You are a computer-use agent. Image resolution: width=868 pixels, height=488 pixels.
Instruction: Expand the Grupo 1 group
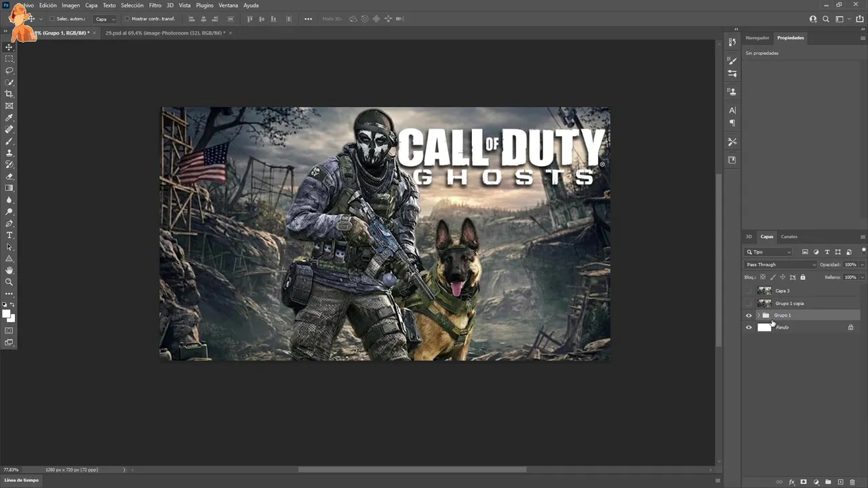coord(758,315)
